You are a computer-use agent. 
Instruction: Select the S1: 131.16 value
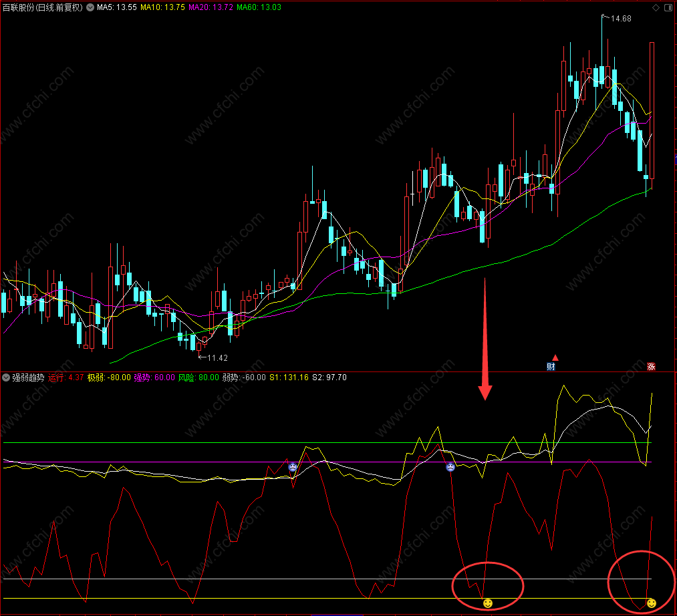pyautogui.click(x=289, y=377)
